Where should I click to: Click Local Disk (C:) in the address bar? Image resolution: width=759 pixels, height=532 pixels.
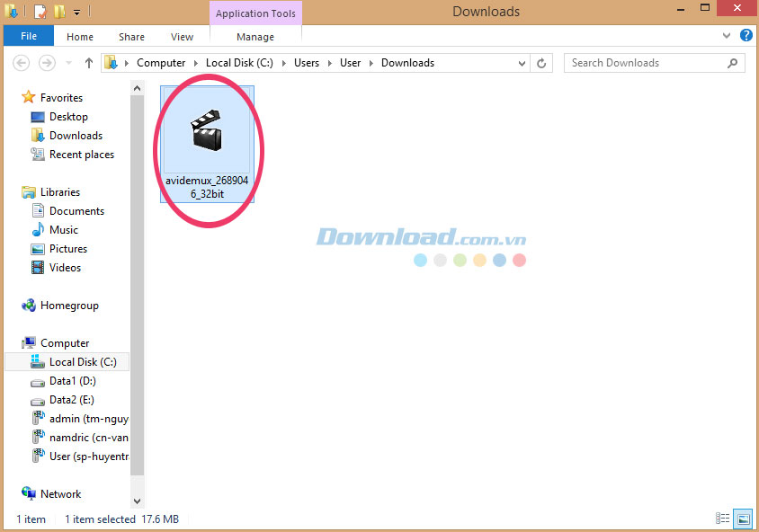[x=239, y=63]
